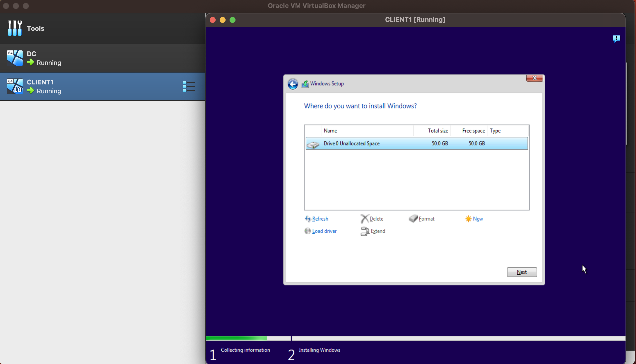This screenshot has height=364, width=636.
Task: Click the green setup progress bar
Action: (x=236, y=338)
